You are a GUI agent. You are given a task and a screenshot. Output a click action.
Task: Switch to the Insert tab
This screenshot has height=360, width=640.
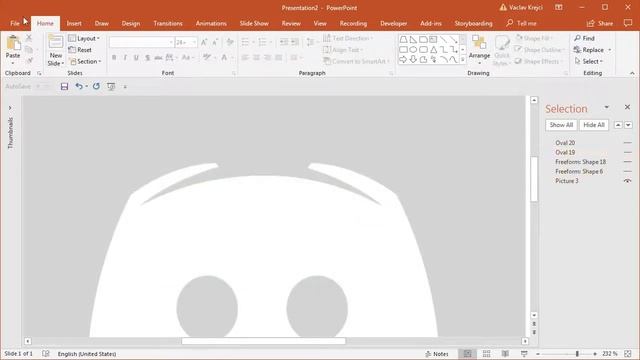pos(74,23)
